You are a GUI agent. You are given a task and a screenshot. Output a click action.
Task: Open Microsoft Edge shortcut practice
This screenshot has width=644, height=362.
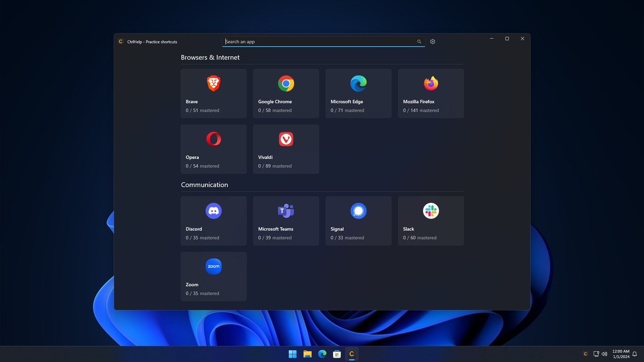(358, 94)
